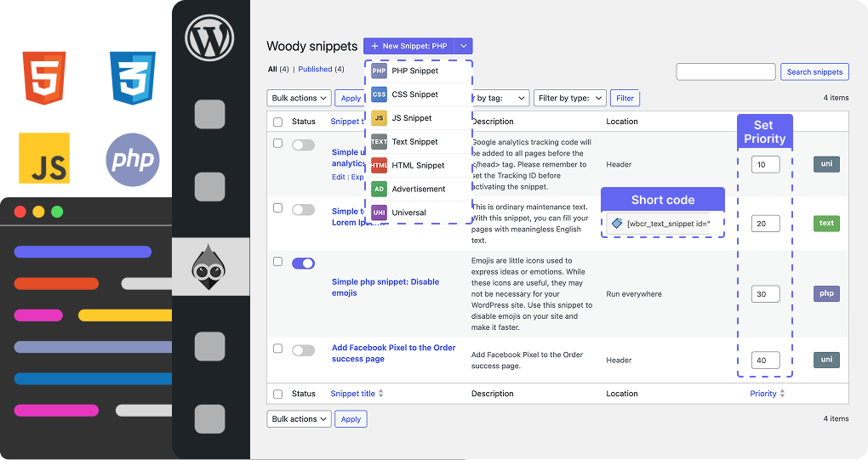The image size is (868, 460).
Task: Sort by the Priority column arrows
Action: (x=782, y=394)
